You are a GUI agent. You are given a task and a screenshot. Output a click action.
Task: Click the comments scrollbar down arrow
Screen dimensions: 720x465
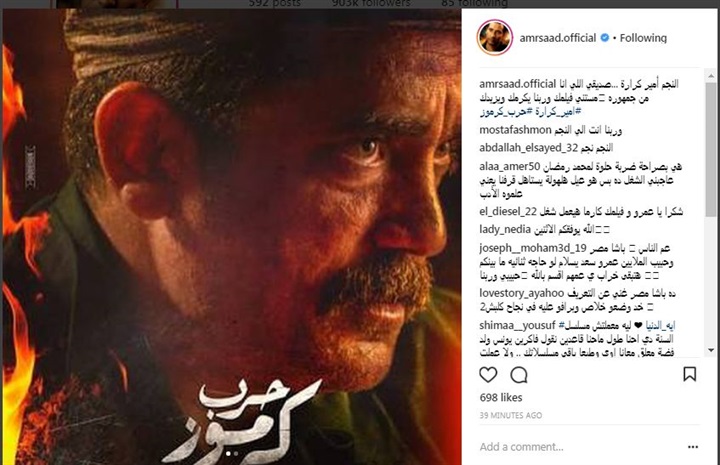click(711, 350)
